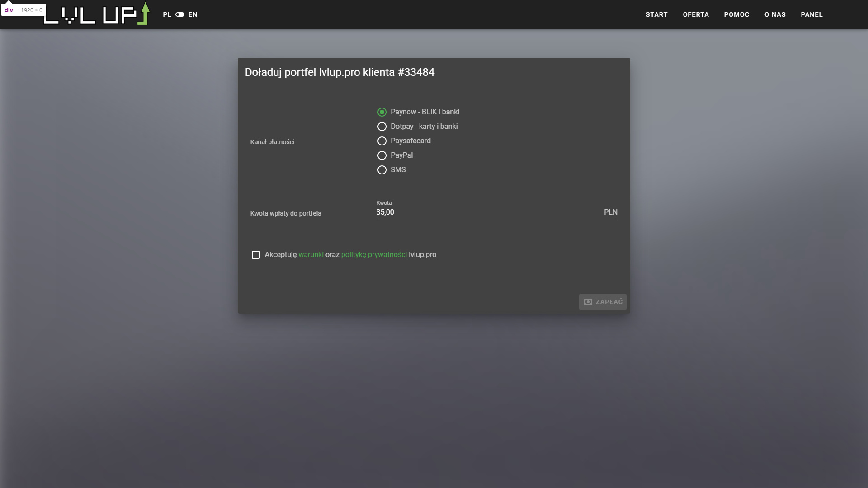Screen dimensions: 868x488
Task: Click the EN language label
Action: click(x=193, y=14)
